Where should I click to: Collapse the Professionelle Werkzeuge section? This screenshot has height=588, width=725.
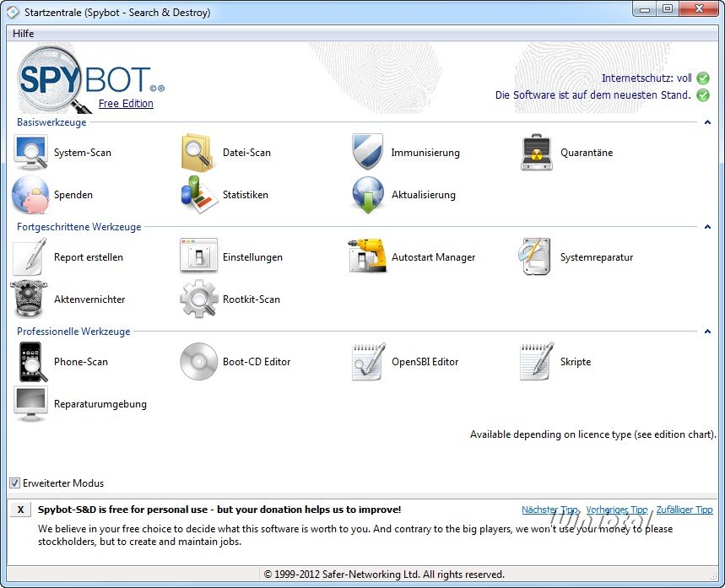coord(707,332)
